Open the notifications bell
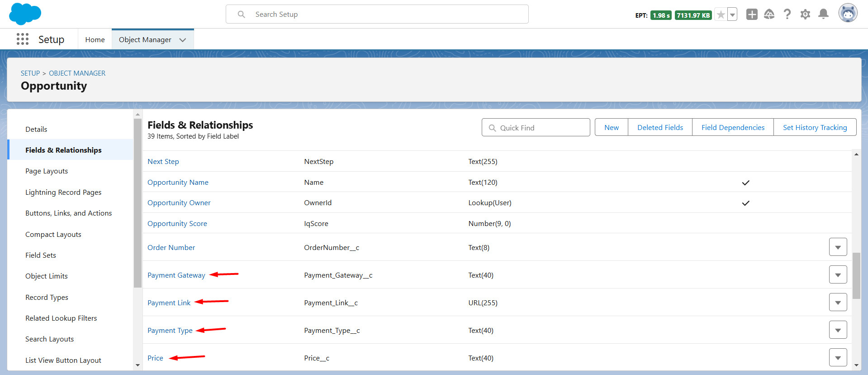868x375 pixels. tap(824, 14)
